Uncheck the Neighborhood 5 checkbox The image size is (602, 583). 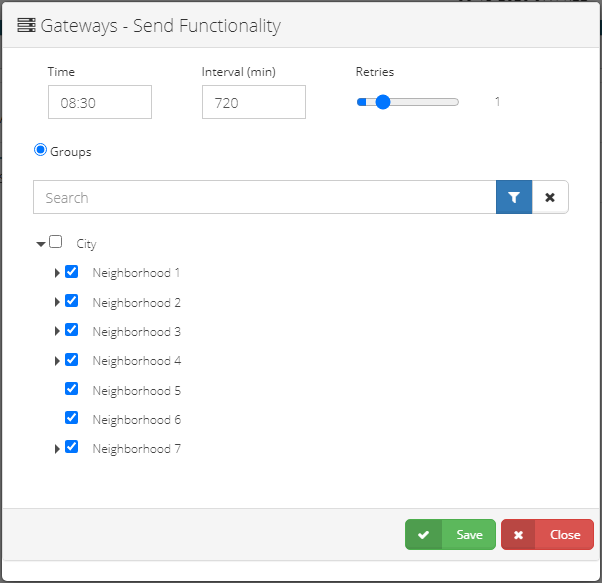point(72,389)
